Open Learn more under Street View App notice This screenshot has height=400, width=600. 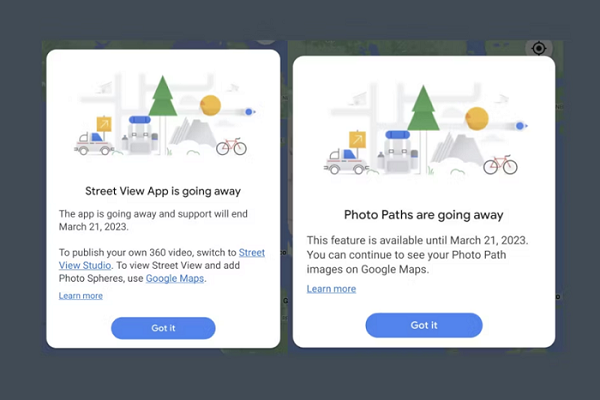tap(81, 296)
